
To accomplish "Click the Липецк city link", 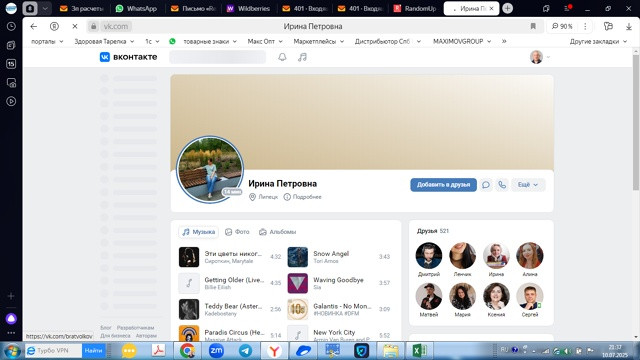I will (x=263, y=197).
